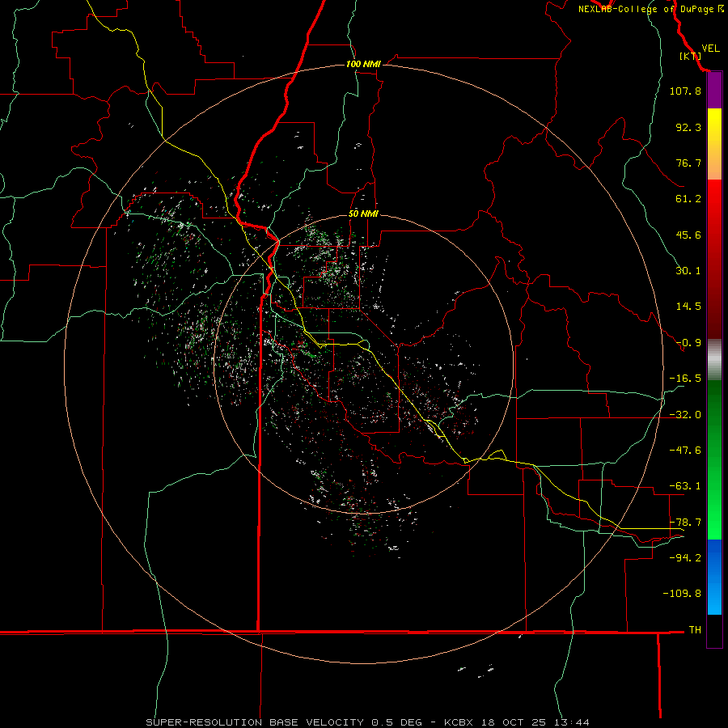
Task: Click the VEL legend title
Action: pyautogui.click(x=710, y=49)
